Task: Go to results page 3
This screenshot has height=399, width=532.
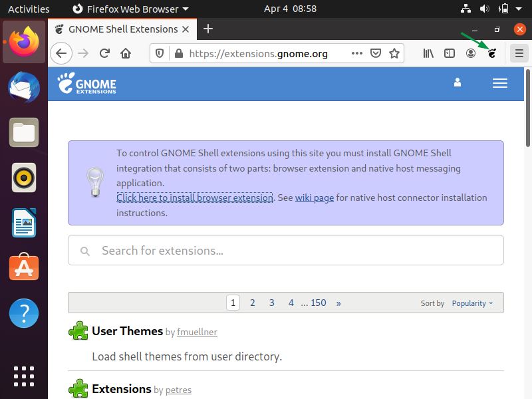Action: pos(272,303)
